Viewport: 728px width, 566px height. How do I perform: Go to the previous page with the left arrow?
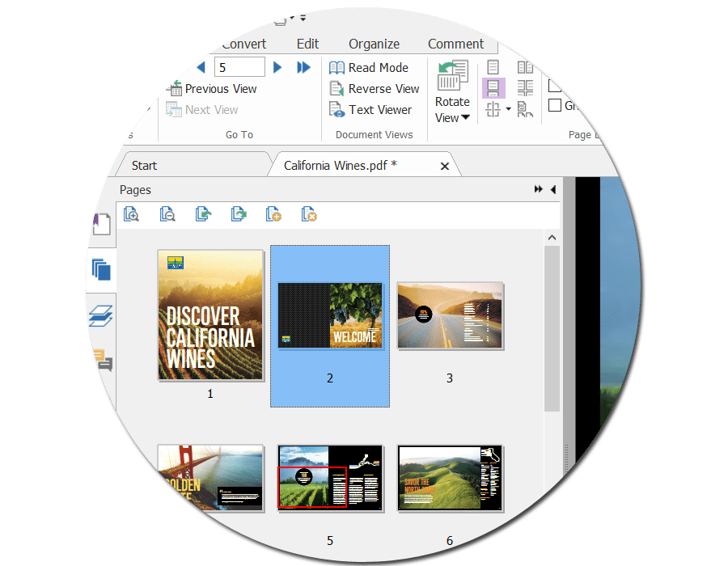tap(201, 68)
